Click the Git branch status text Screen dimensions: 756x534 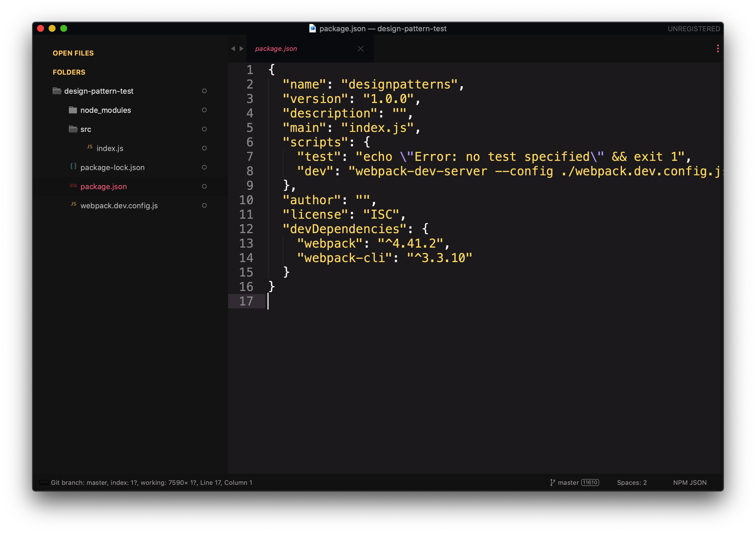tap(151, 482)
